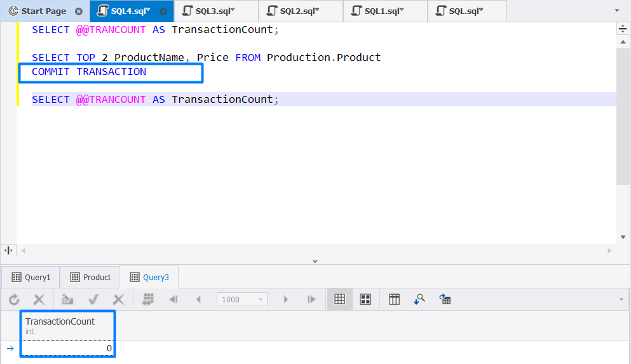The image size is (631, 364).
Task: Switch to the Query1 results tab
Action: click(31, 277)
